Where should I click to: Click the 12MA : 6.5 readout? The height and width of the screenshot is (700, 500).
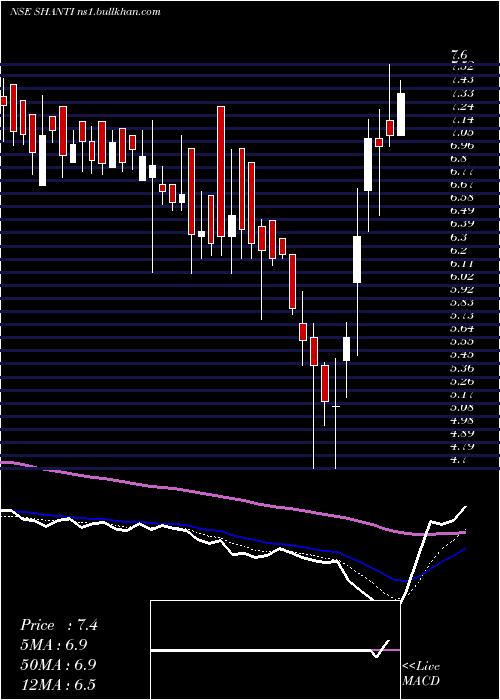[x=58, y=685]
